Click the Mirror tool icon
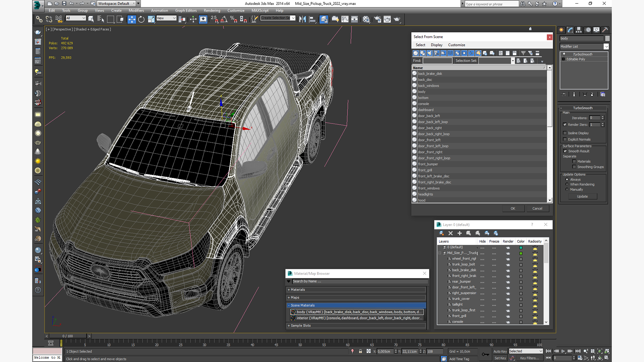The height and width of the screenshot is (362, 644). pos(302,19)
